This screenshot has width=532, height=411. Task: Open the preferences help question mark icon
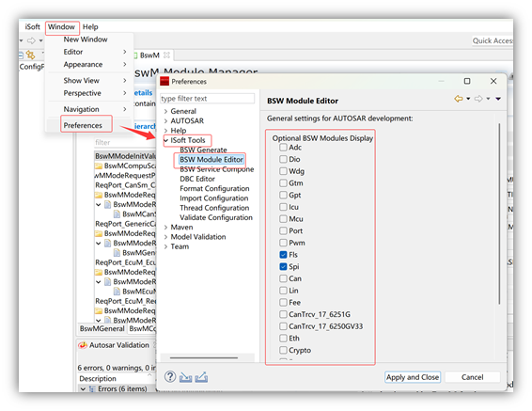170,377
